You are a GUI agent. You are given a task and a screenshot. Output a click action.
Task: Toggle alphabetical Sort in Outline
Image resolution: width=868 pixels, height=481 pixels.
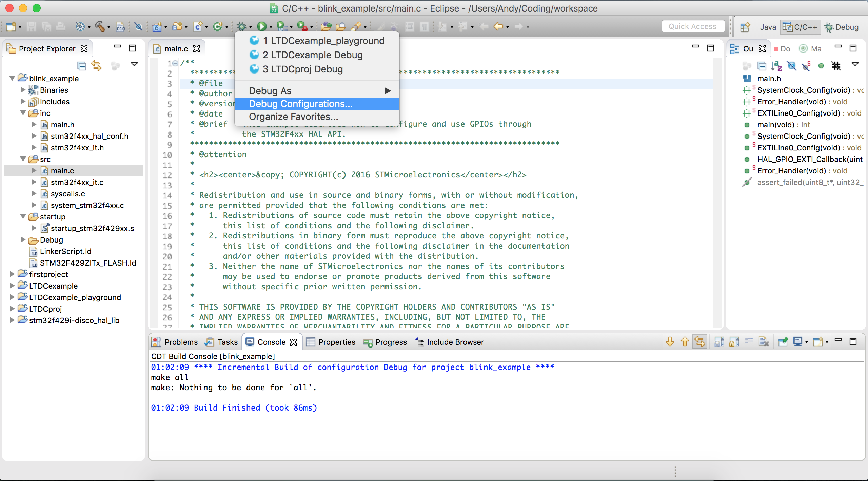(776, 66)
